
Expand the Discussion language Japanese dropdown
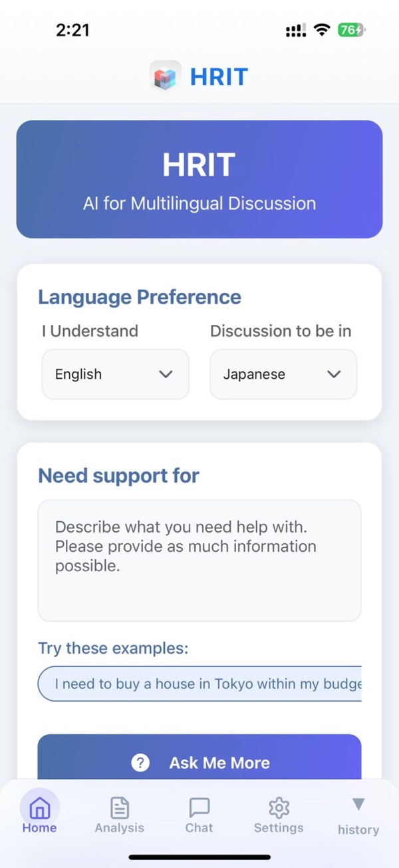283,374
